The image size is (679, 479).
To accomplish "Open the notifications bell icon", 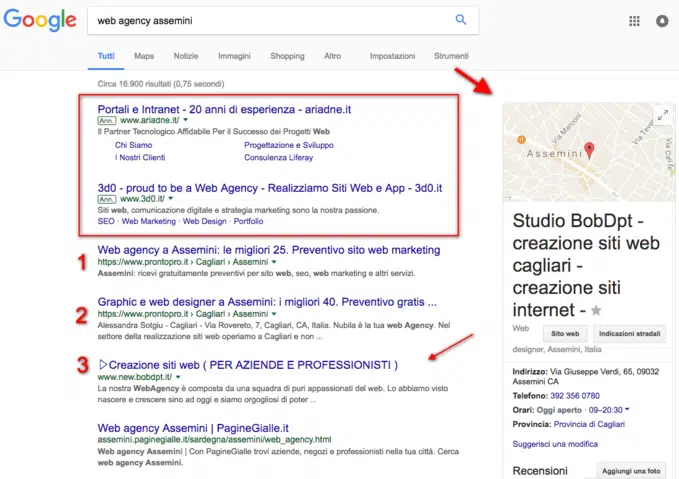I will point(662,21).
